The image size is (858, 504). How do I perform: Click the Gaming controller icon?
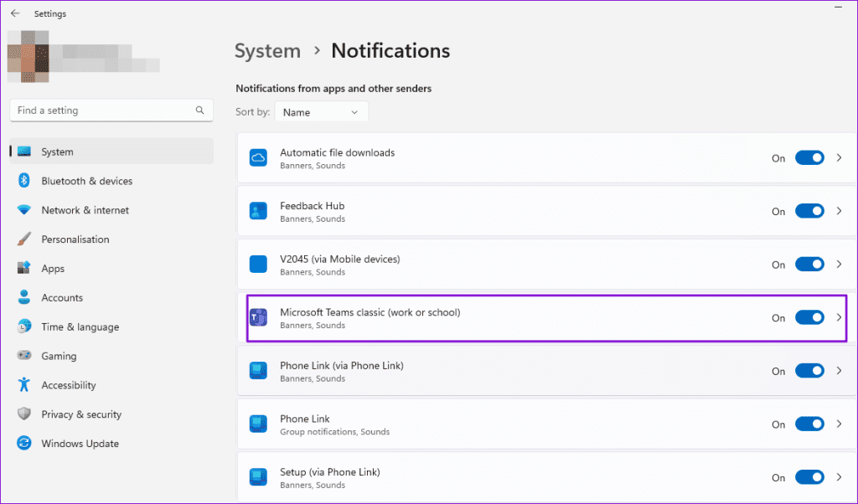[x=23, y=356]
